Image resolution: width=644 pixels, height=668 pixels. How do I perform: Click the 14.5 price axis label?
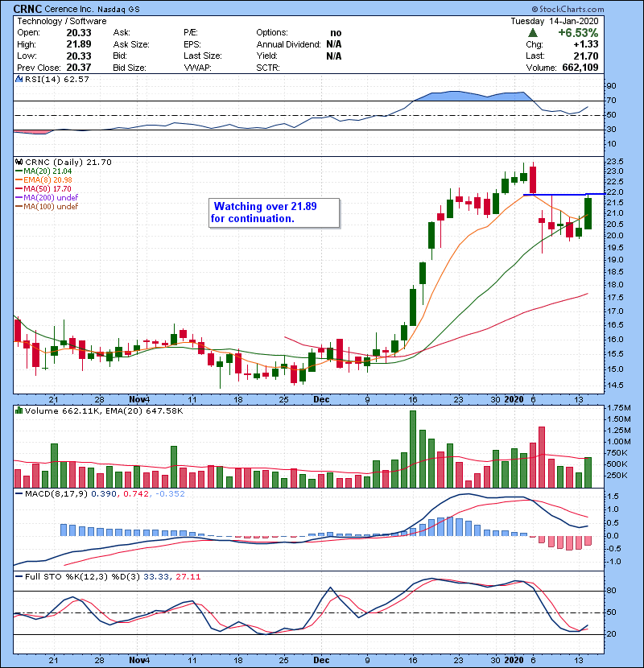point(614,386)
